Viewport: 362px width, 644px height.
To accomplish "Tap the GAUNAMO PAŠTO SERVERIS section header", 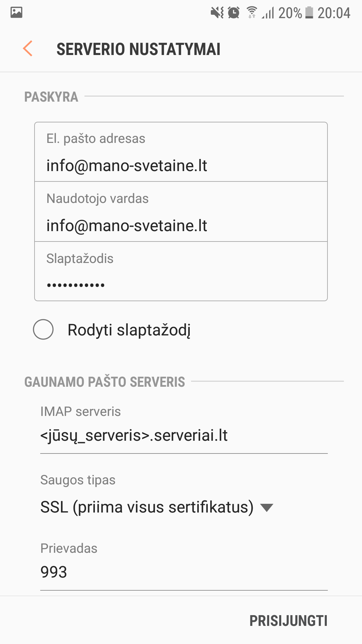I will pyautogui.click(x=105, y=382).
